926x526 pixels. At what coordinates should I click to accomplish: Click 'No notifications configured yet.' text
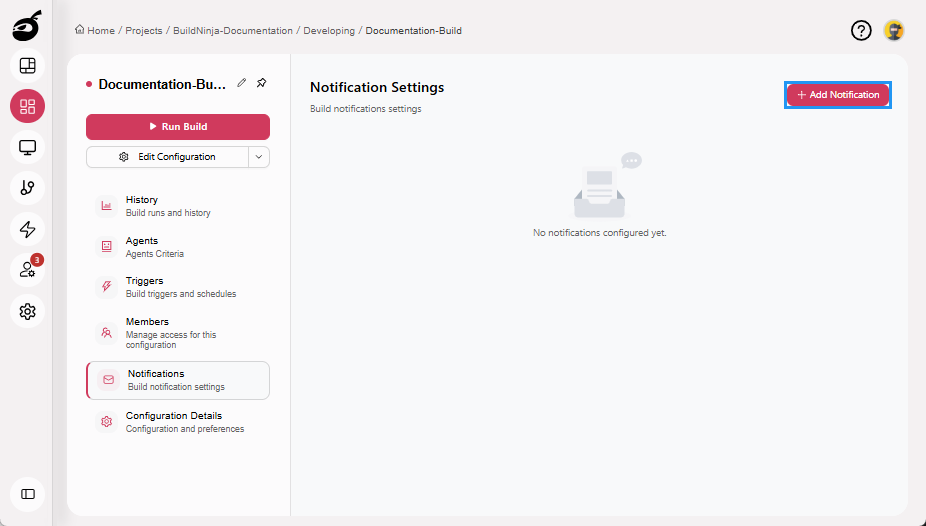(x=599, y=233)
